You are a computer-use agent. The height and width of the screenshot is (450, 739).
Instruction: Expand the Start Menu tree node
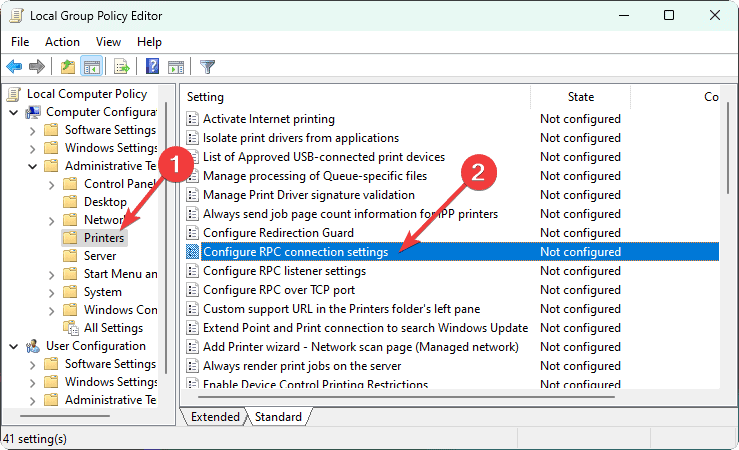51,275
